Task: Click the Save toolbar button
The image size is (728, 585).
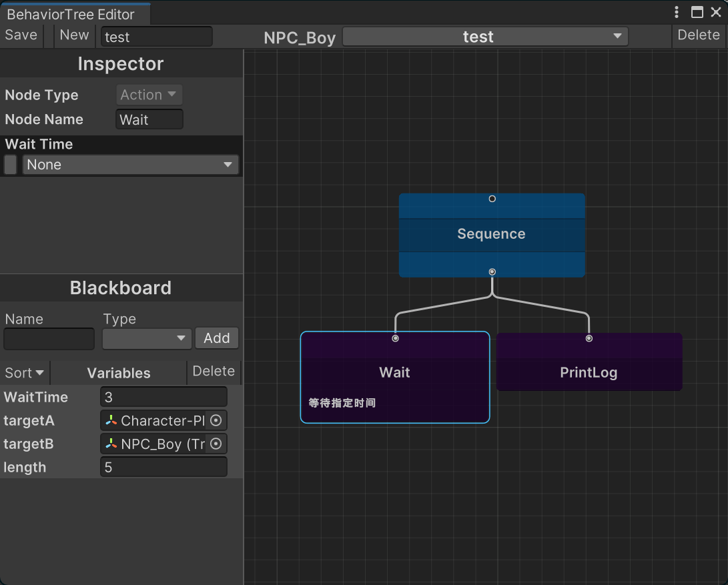Action: 21,35
